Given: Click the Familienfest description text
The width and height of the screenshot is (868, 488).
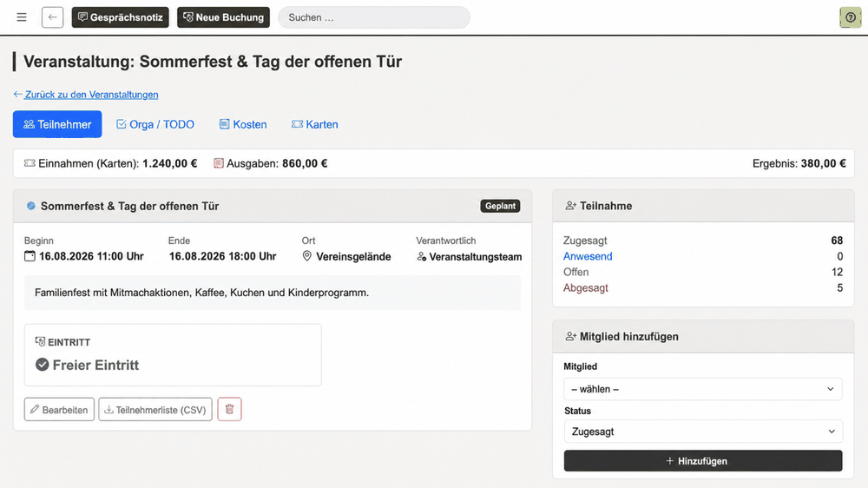Looking at the screenshot, I should tap(201, 293).
